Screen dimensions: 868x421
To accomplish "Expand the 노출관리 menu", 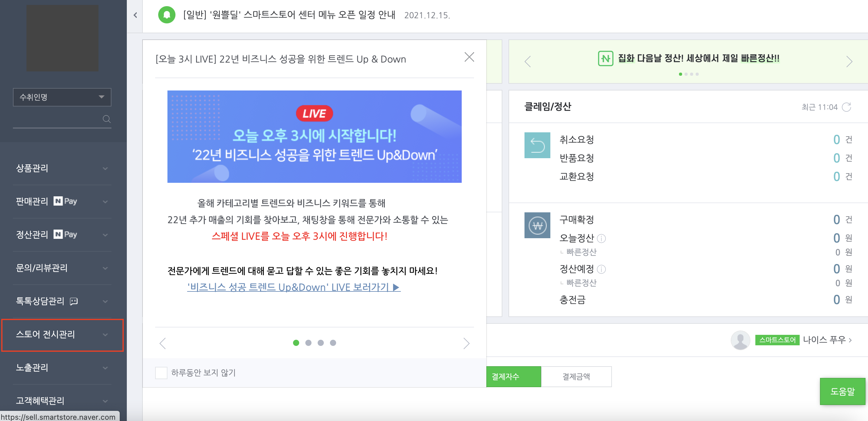I will 62,367.
